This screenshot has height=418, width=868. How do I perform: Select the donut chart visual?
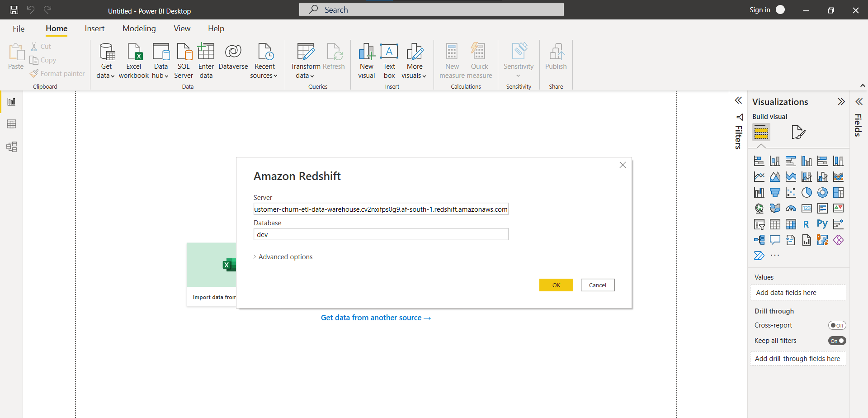click(822, 193)
